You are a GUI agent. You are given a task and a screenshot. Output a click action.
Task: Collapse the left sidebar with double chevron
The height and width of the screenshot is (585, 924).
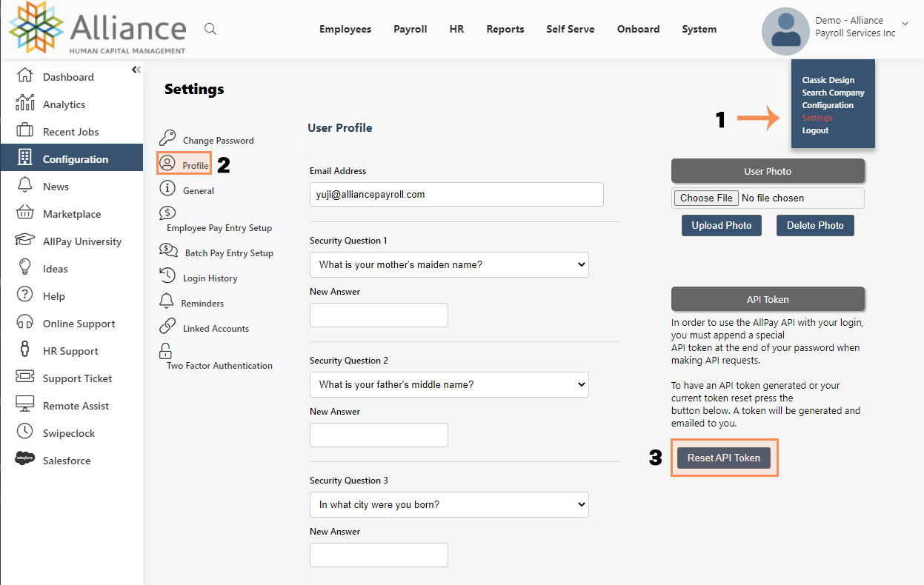click(x=136, y=70)
